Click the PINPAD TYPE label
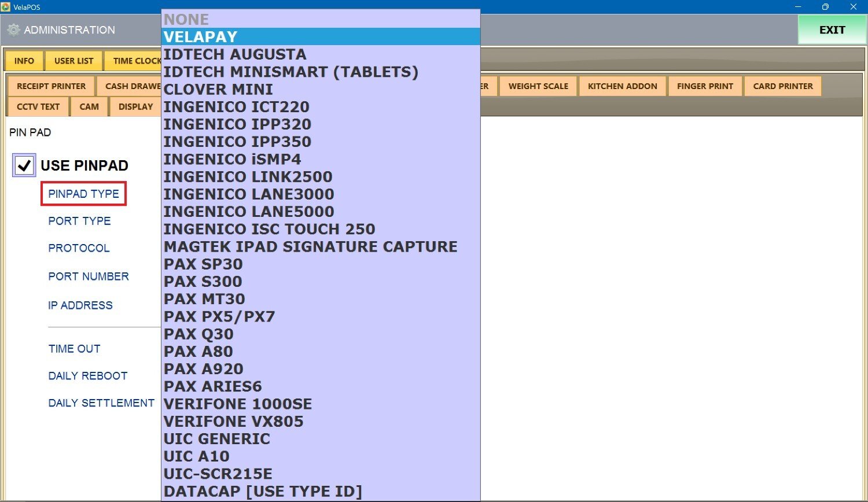Image resolution: width=868 pixels, height=502 pixels. pyautogui.click(x=83, y=194)
